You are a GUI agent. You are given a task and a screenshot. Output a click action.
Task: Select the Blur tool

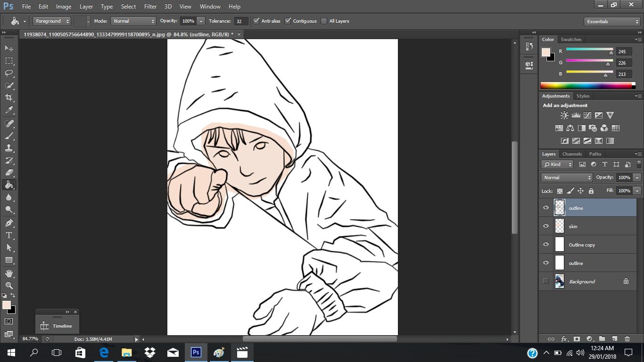[9, 197]
